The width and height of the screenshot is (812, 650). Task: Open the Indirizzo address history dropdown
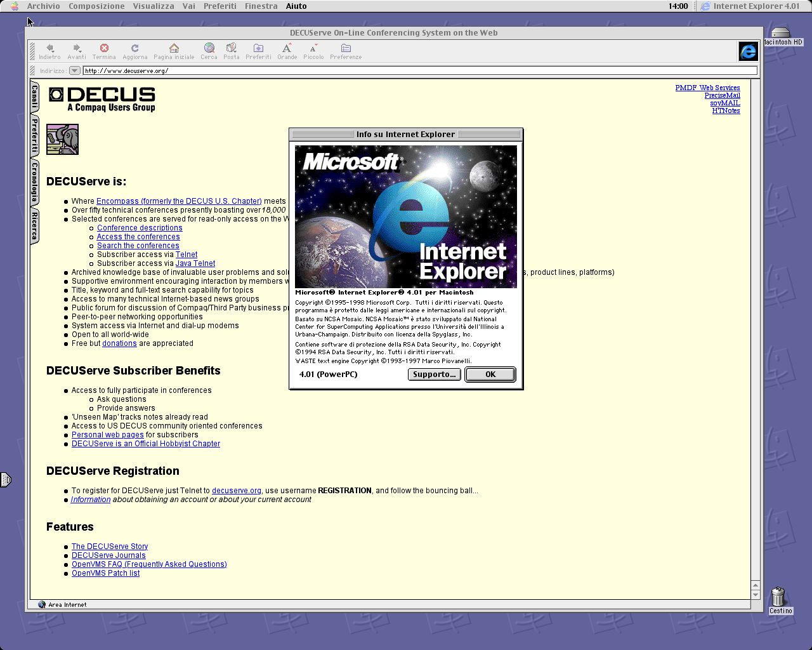point(75,70)
